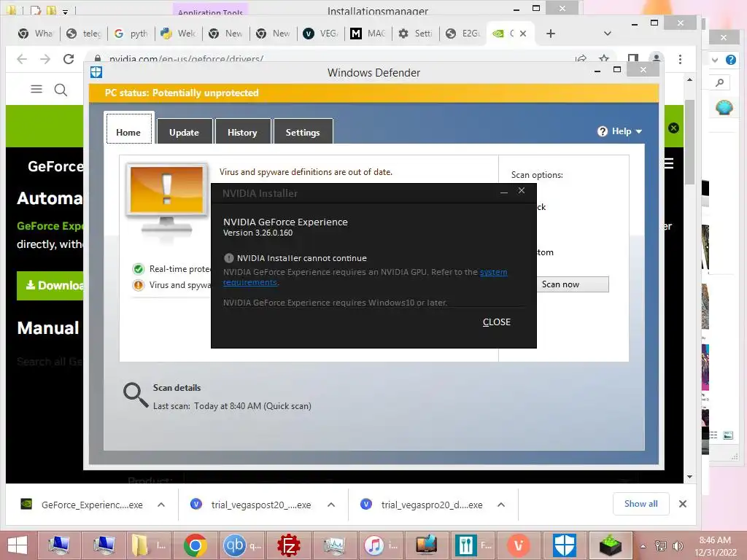Screen dimensions: 747x560
Task: Click the Windows Defender title bar icon
Action: click(96, 72)
